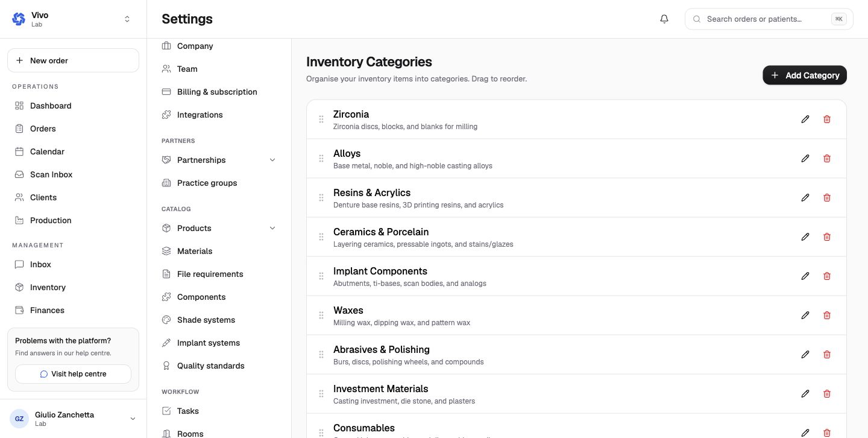Viewport: 868px width, 438px height.
Task: Click Visit help centre button
Action: point(73,374)
